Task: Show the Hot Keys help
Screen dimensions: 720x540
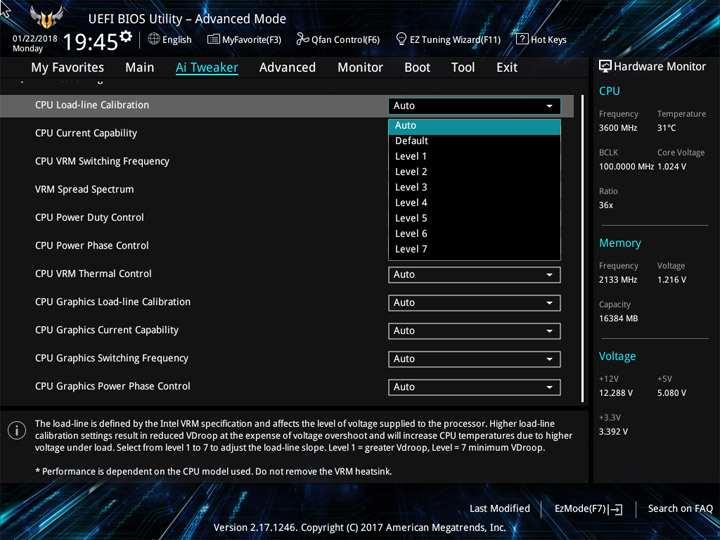Action: tap(541, 40)
